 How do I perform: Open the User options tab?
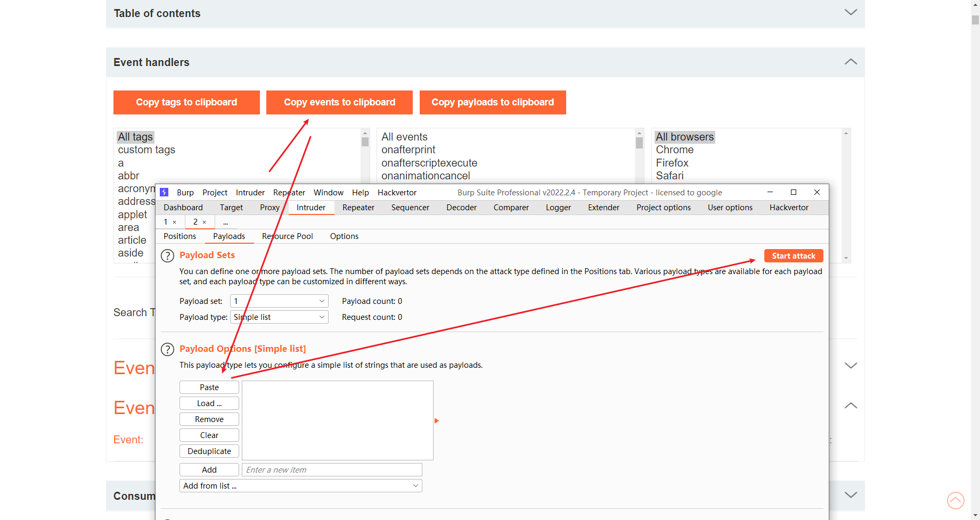pyautogui.click(x=730, y=208)
